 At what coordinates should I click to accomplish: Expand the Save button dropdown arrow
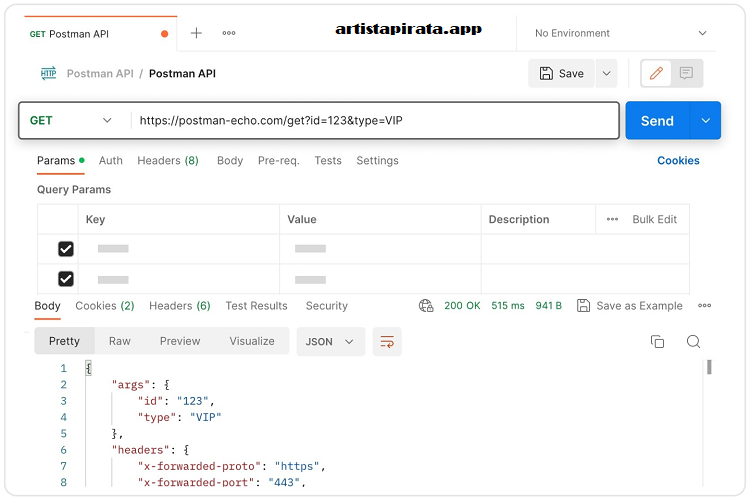(x=606, y=73)
